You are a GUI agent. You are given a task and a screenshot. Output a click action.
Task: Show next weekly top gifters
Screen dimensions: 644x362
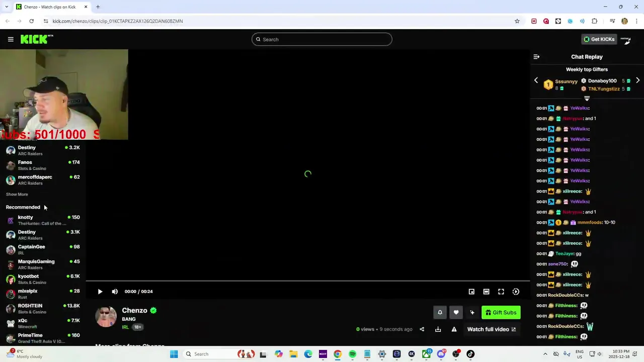637,80
